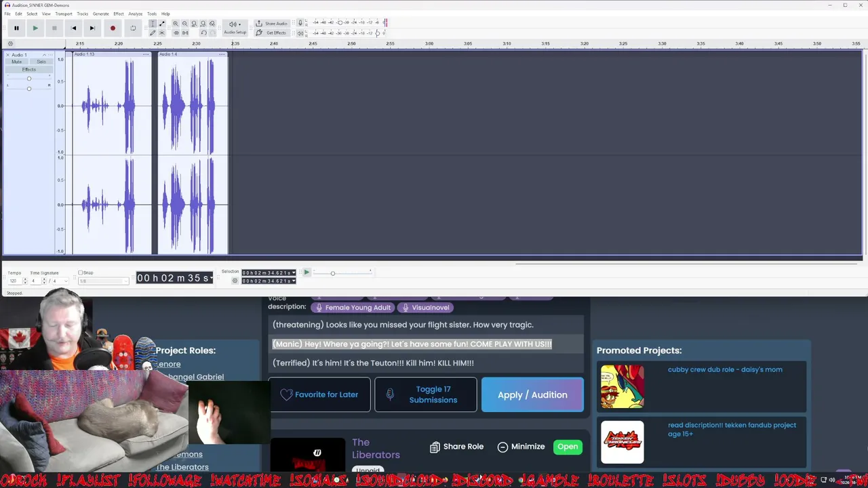Click the Female Young Adult tag
868x488 pixels.
(353, 308)
